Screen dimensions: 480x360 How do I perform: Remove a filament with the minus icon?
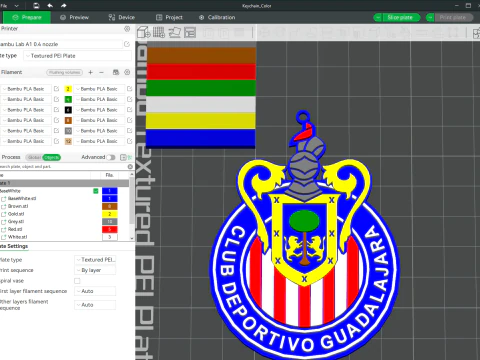pos(101,72)
